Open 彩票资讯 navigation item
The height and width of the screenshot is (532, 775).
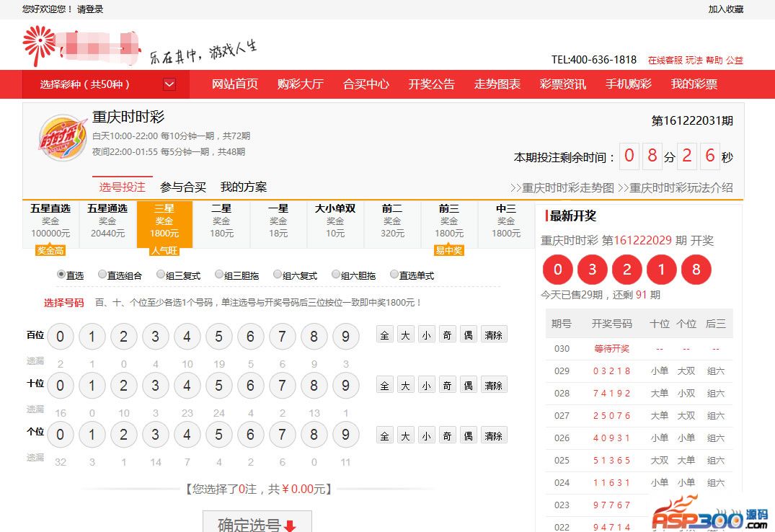pos(562,84)
